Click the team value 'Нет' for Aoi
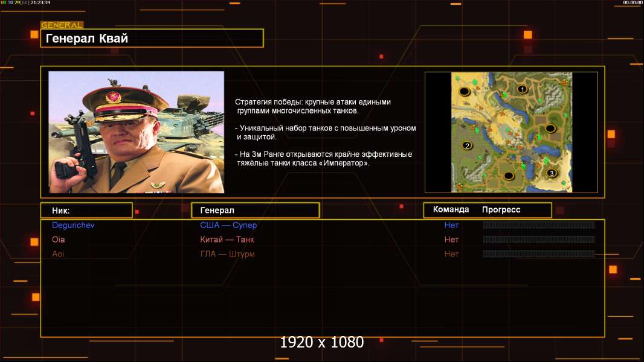Viewport: 644px width, 362px height. click(451, 254)
